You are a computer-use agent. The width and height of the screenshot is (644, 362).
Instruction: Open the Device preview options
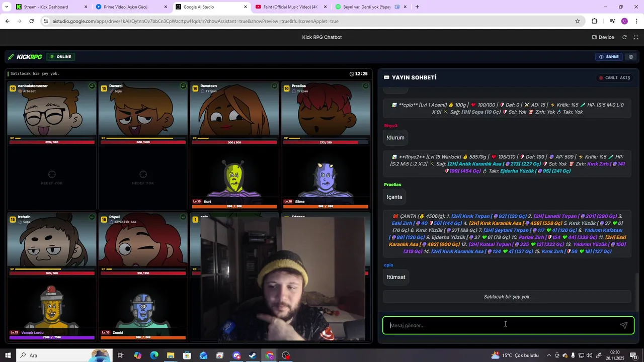pyautogui.click(x=603, y=37)
